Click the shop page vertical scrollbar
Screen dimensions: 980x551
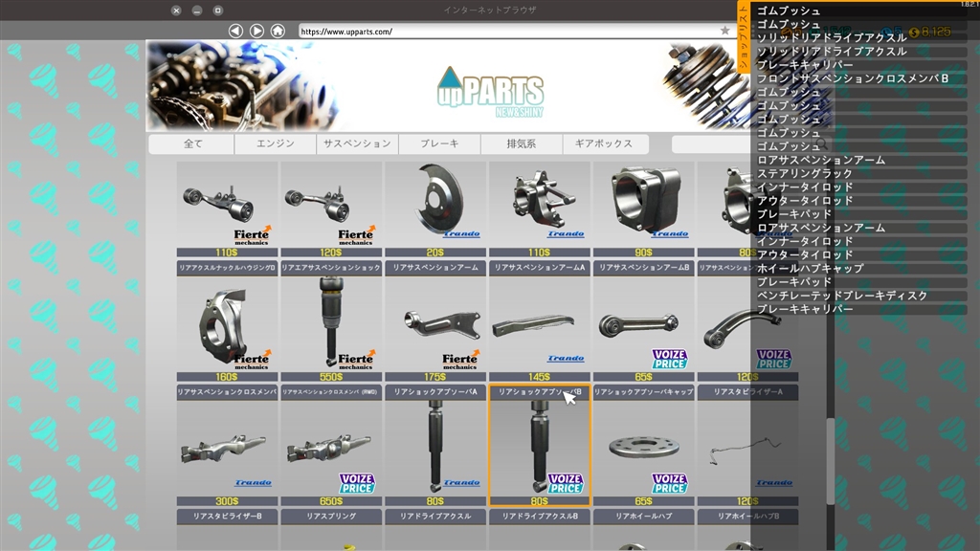pyautogui.click(x=831, y=460)
